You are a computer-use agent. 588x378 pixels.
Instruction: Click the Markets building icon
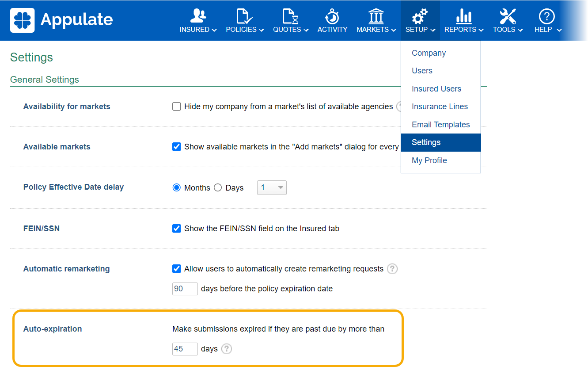tap(376, 16)
